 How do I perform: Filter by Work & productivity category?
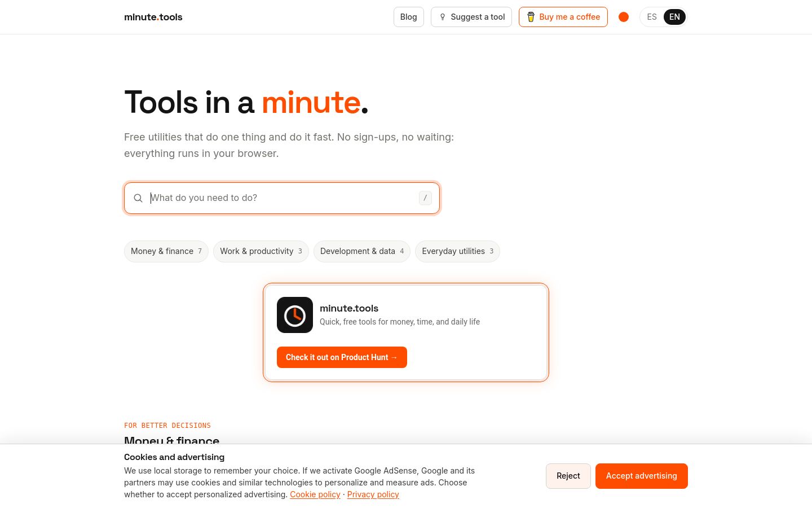pos(261,251)
